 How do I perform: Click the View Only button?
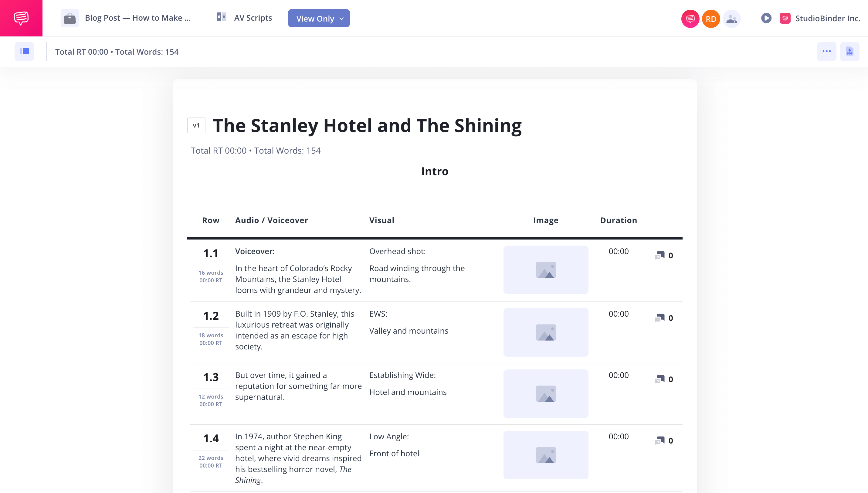[x=318, y=19]
